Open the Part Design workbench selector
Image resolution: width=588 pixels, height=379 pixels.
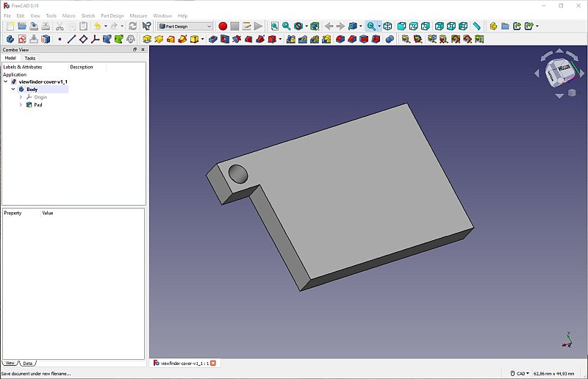(x=185, y=26)
